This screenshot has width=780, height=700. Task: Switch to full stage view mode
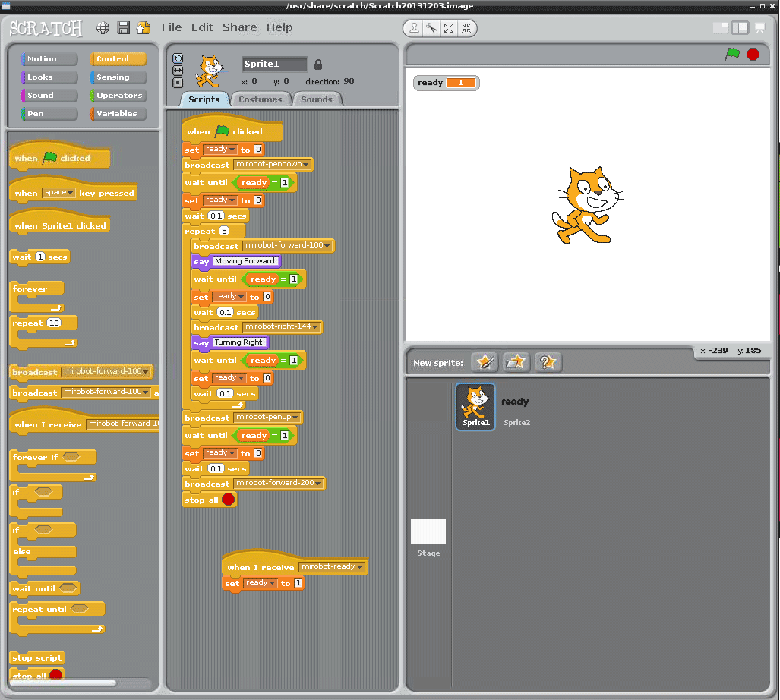[741, 28]
